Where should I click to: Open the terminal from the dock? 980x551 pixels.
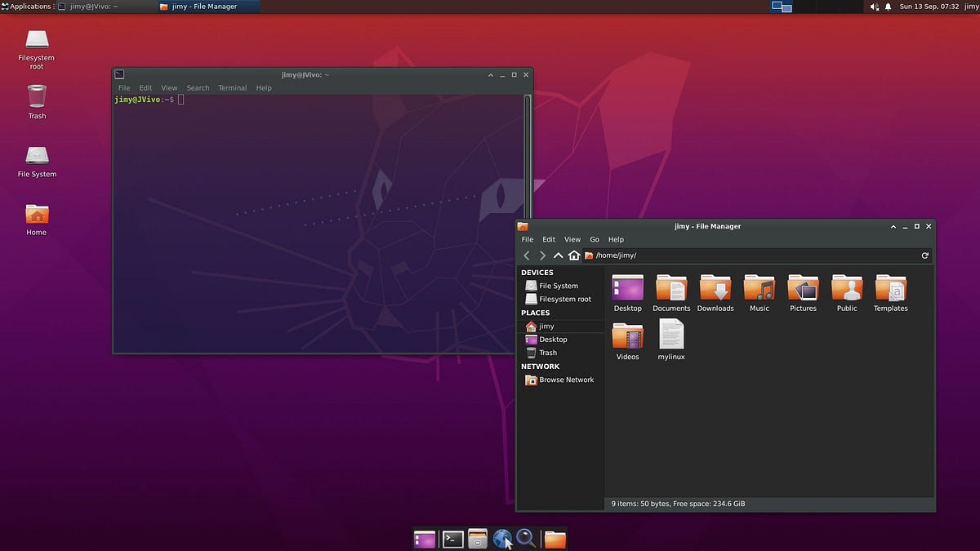pos(452,539)
